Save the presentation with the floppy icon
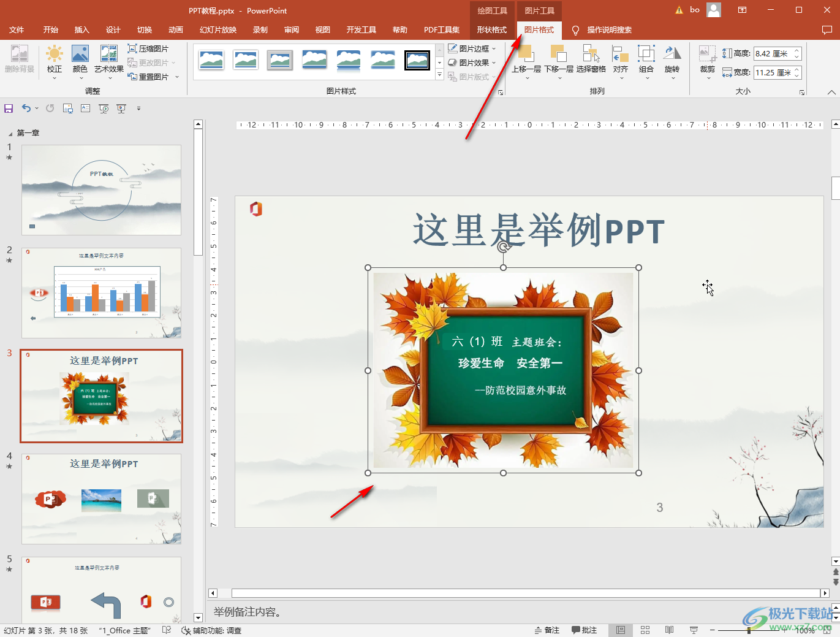The height and width of the screenshot is (637, 840). pyautogui.click(x=9, y=109)
